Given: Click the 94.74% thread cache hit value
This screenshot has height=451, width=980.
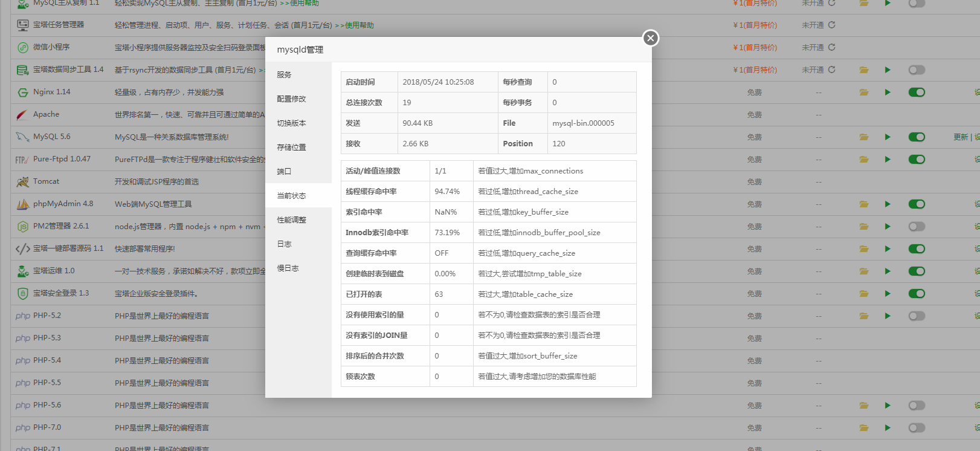Looking at the screenshot, I should tap(447, 191).
